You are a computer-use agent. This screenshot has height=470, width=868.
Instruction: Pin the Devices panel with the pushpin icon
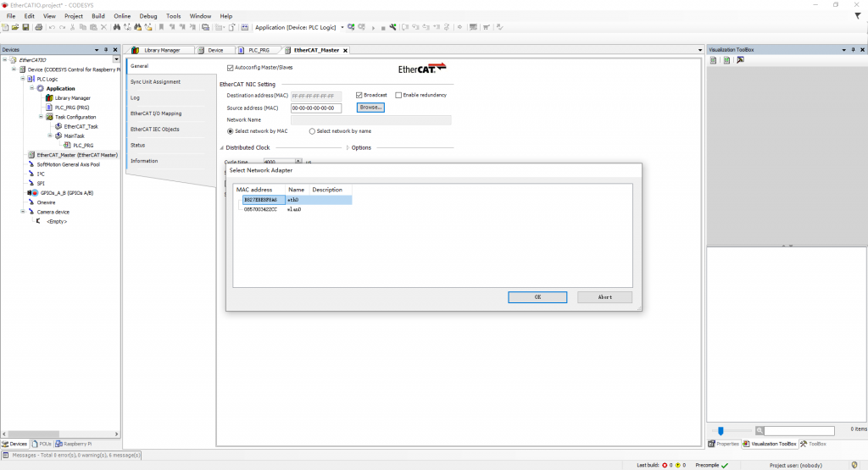[106, 50]
